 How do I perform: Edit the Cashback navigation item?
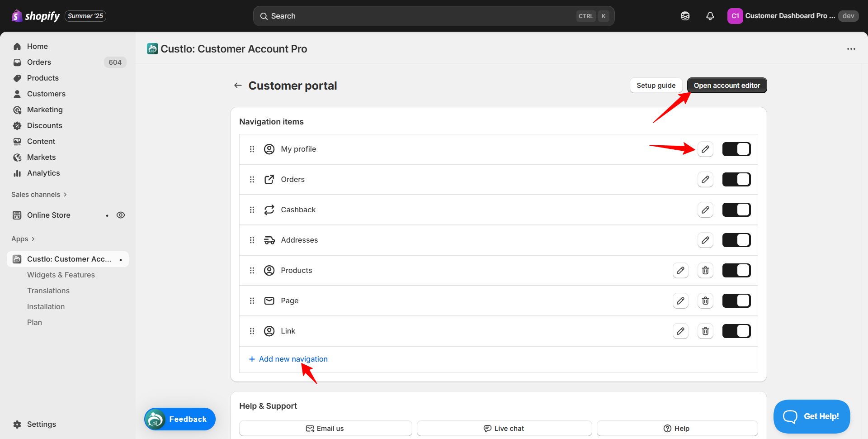[705, 210]
